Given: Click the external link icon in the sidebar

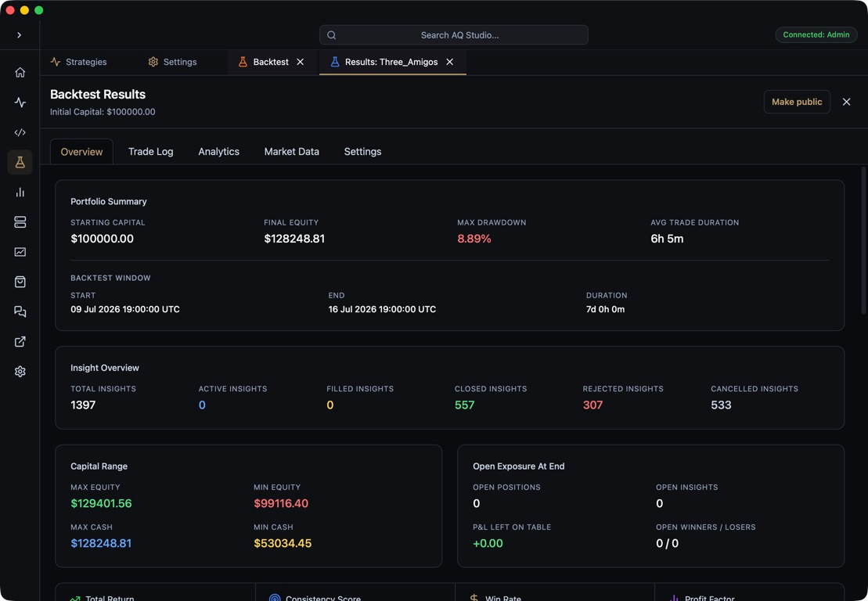Looking at the screenshot, I should click(x=20, y=341).
